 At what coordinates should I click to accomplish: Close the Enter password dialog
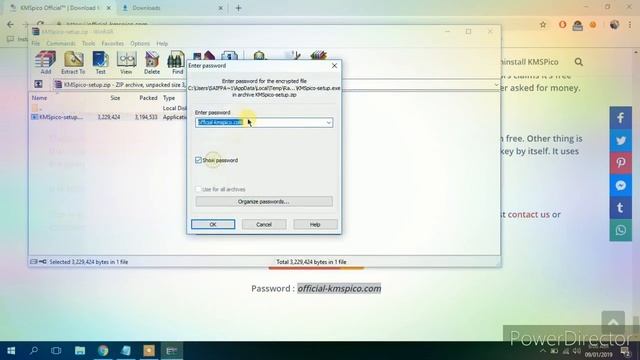pyautogui.click(x=334, y=65)
